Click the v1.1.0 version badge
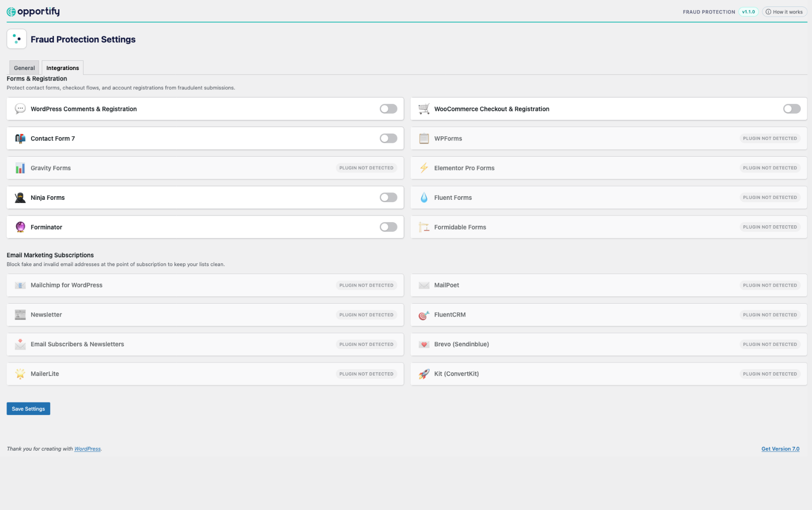 click(748, 12)
